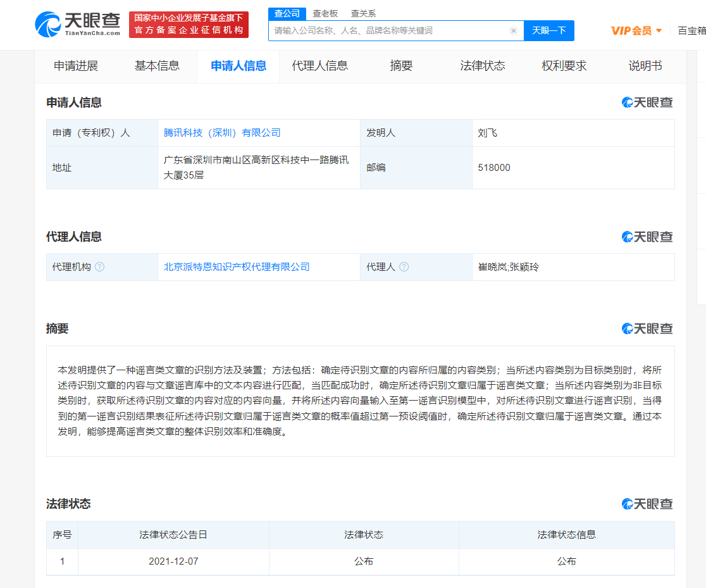Click the 申请（专利权）人 label cell

tap(102, 133)
